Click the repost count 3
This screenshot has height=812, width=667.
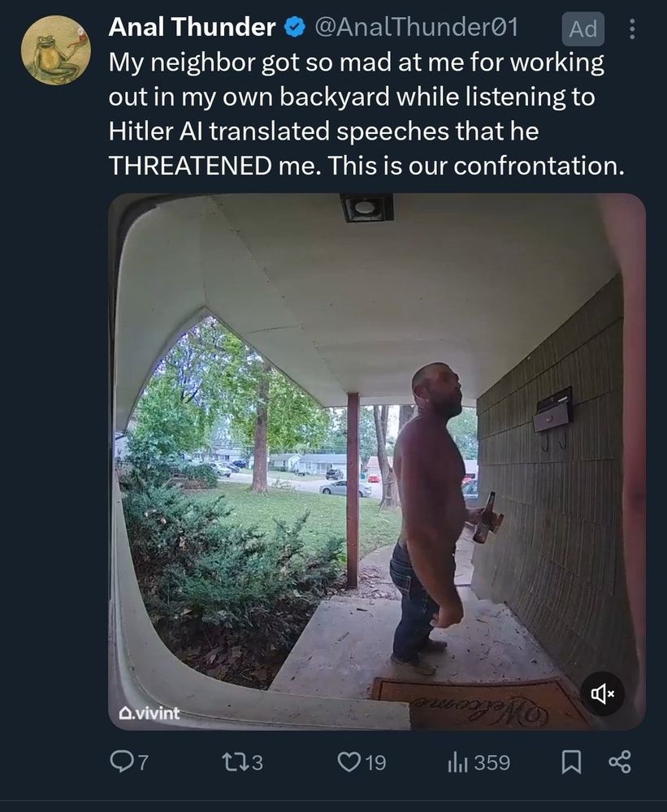(x=257, y=762)
